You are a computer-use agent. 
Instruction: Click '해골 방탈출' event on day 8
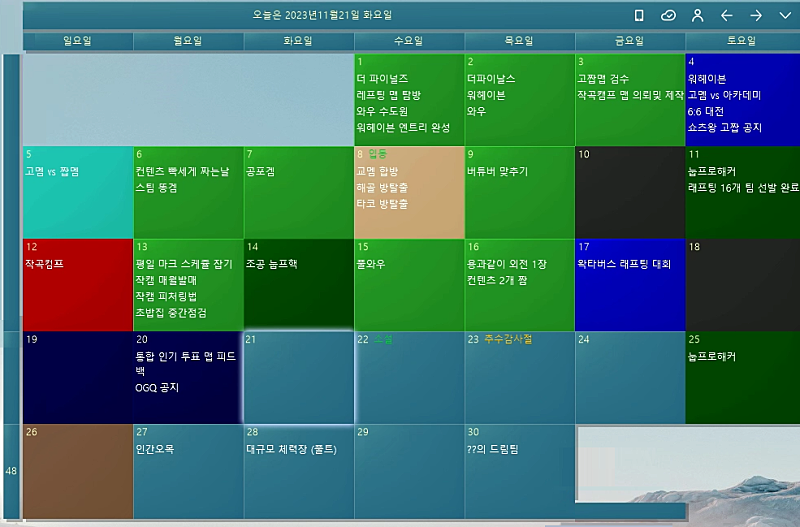(382, 188)
